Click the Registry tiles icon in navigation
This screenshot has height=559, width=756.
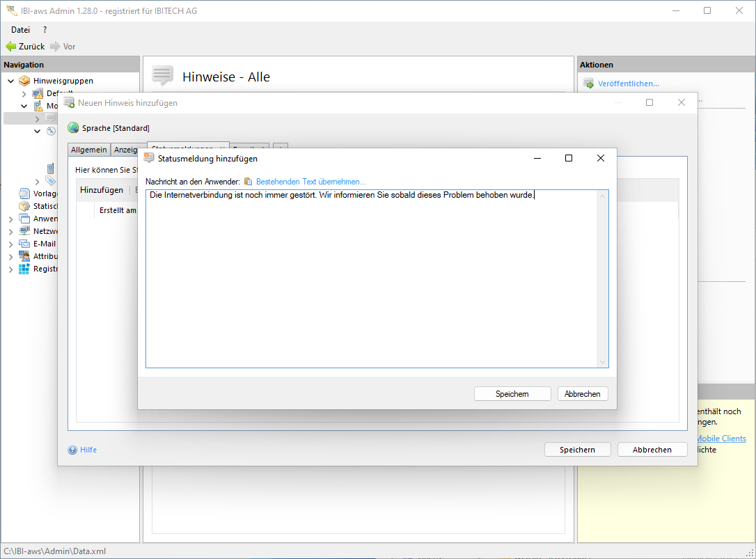pyautogui.click(x=24, y=269)
